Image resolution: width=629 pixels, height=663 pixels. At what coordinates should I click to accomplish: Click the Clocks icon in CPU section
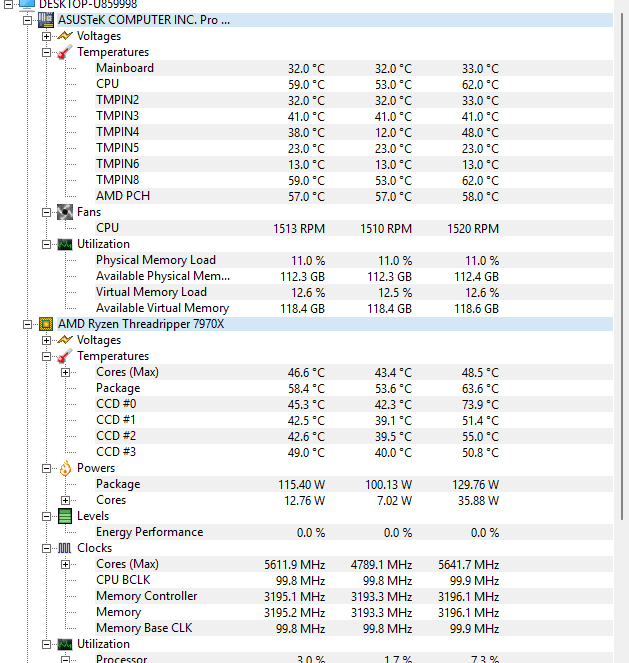coord(65,548)
